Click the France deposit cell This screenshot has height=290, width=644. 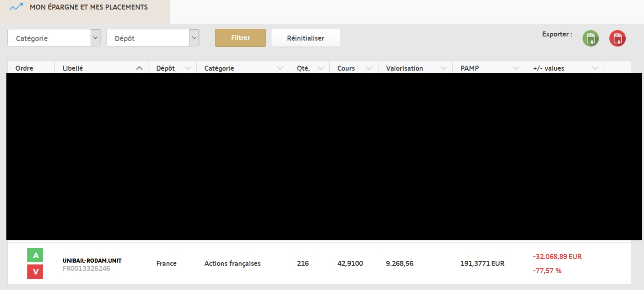pos(166,264)
